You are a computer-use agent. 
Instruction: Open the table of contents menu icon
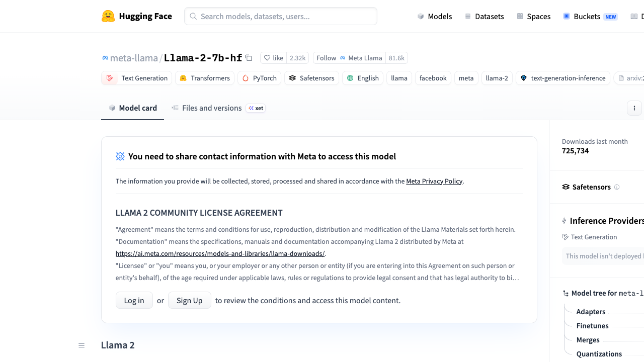tap(82, 345)
